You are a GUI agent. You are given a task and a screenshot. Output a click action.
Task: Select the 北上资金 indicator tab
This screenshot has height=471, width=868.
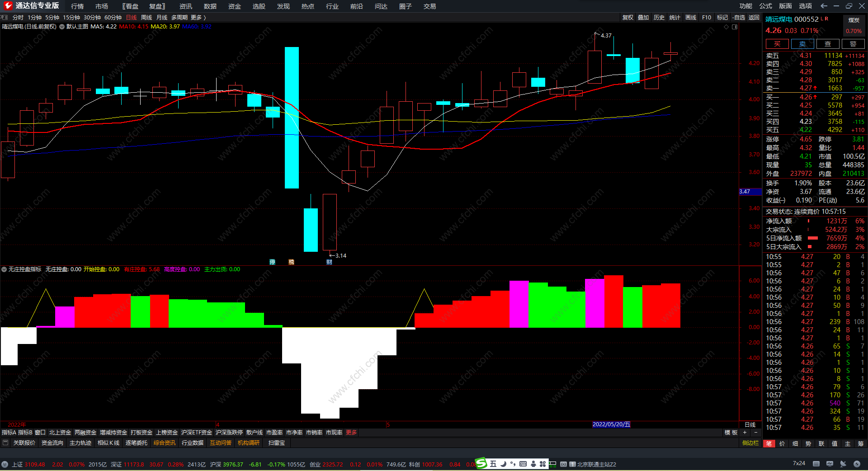coord(60,433)
